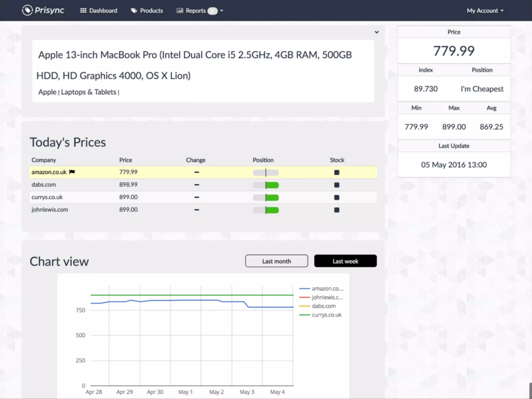Viewport: 532px width, 399px height.
Task: Switch chart to Last month
Action: click(x=276, y=261)
